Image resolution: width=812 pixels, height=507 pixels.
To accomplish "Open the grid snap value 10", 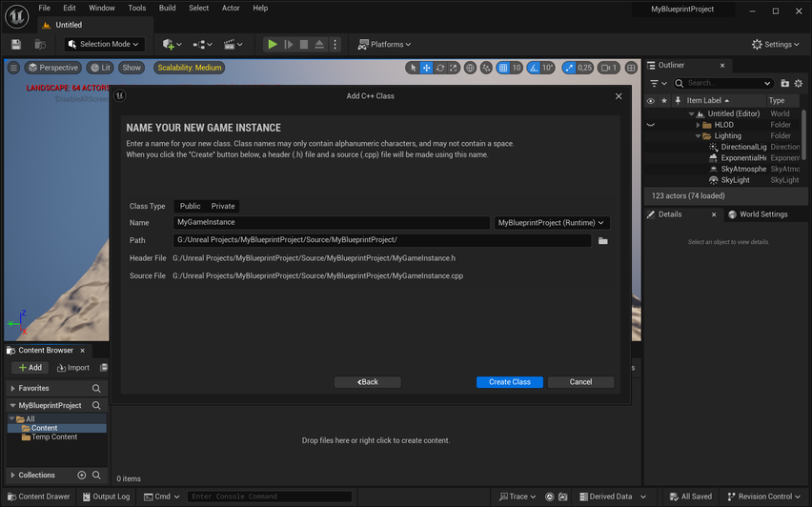I will point(517,68).
